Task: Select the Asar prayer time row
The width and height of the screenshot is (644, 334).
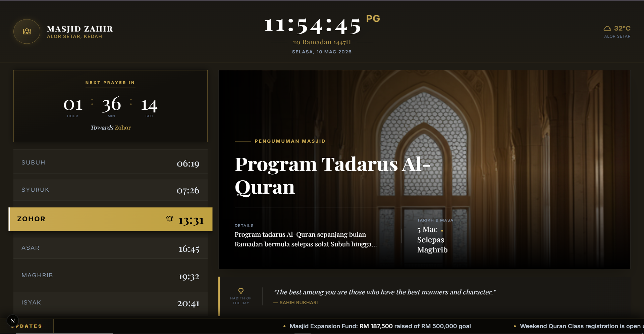Action: [x=110, y=248]
